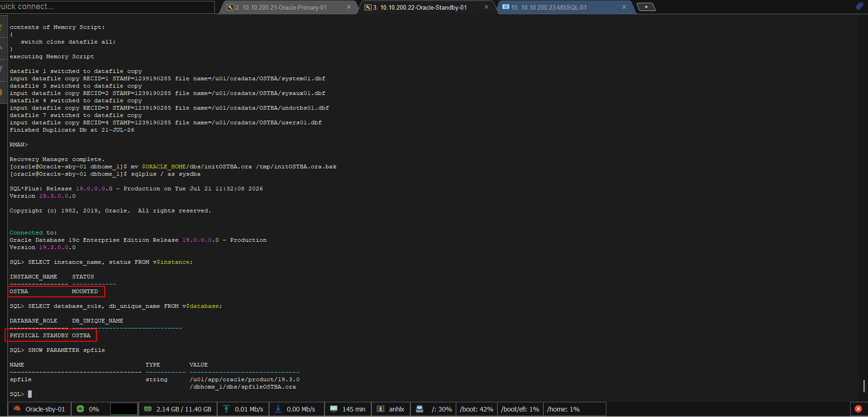Click the green upload speed arrow icon
Viewport: 868px width, 417px height.
tap(226, 409)
